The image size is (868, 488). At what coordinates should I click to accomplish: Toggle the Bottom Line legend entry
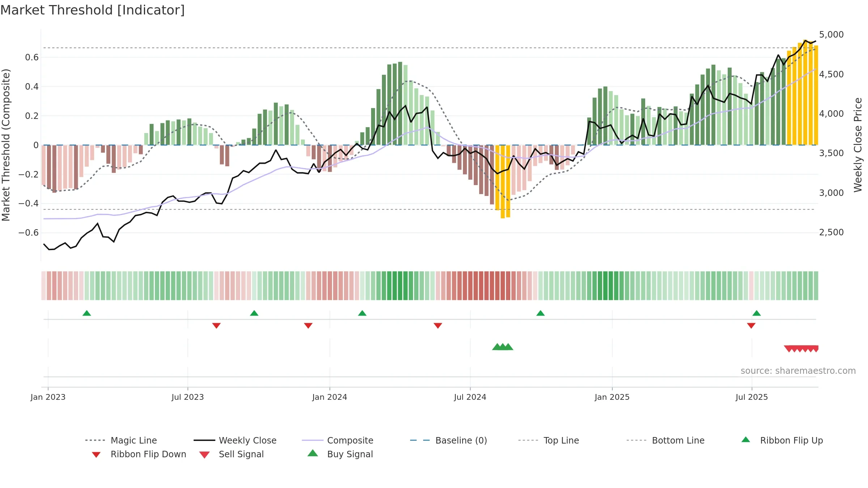click(x=665, y=440)
